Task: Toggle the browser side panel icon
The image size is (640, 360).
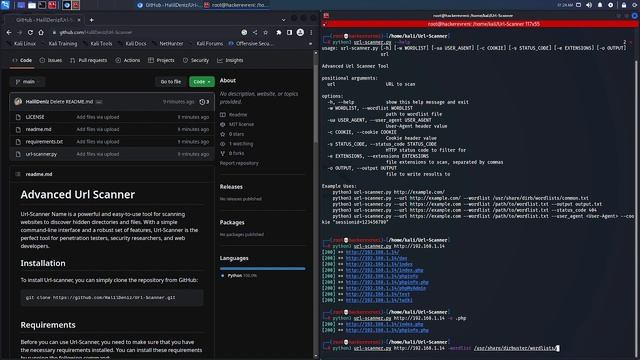Action: (x=289, y=32)
